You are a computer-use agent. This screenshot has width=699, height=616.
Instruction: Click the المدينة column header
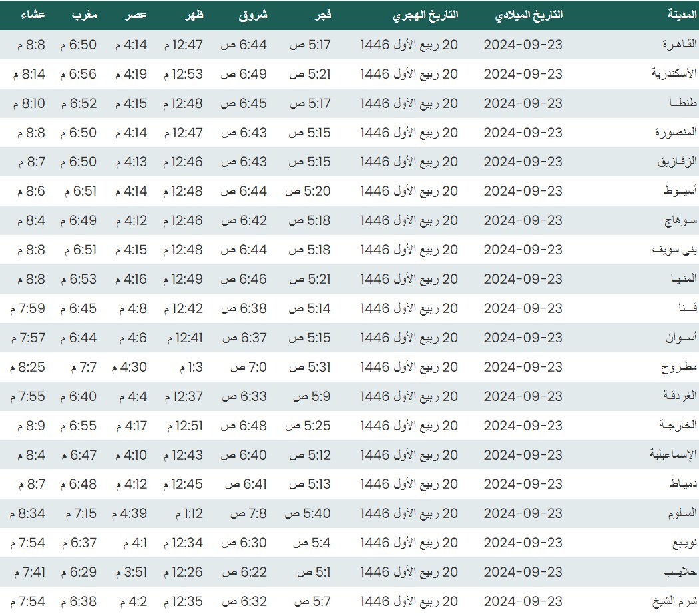click(682, 15)
